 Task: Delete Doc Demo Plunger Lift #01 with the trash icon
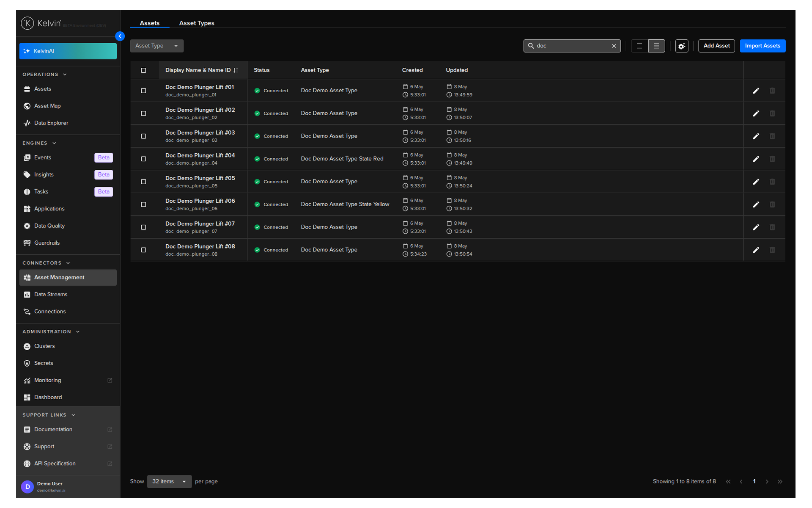click(x=772, y=91)
